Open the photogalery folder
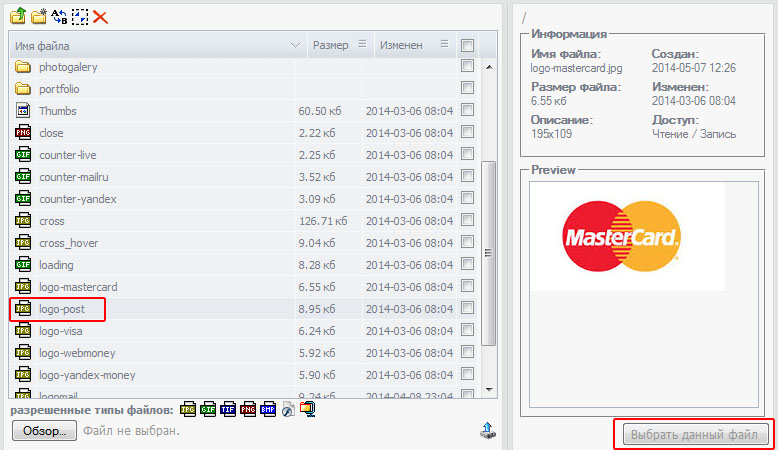 click(68, 67)
